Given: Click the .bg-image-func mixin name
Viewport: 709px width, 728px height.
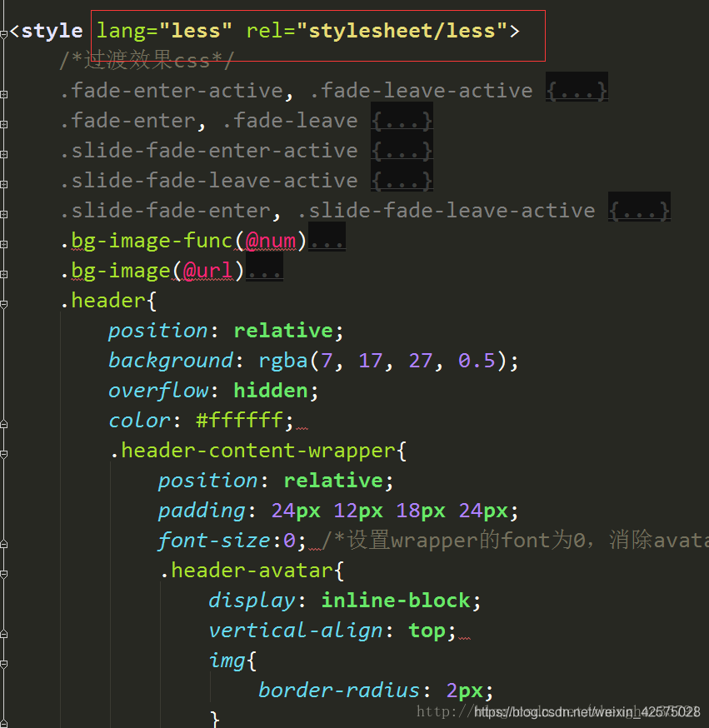Looking at the screenshot, I should pyautogui.click(x=147, y=241).
